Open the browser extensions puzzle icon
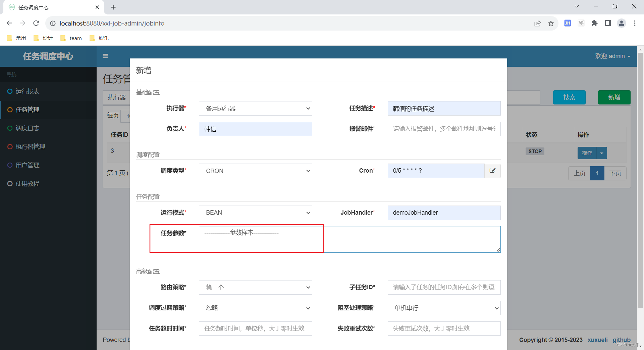 point(594,23)
